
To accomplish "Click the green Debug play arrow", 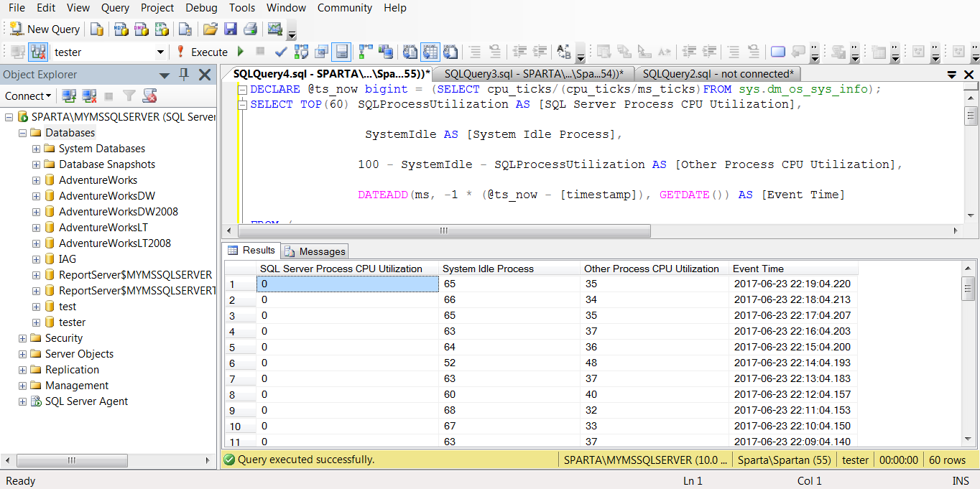I will tap(241, 52).
